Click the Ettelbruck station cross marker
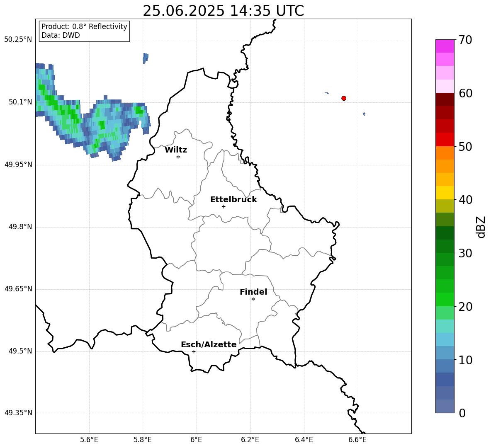 224,206
